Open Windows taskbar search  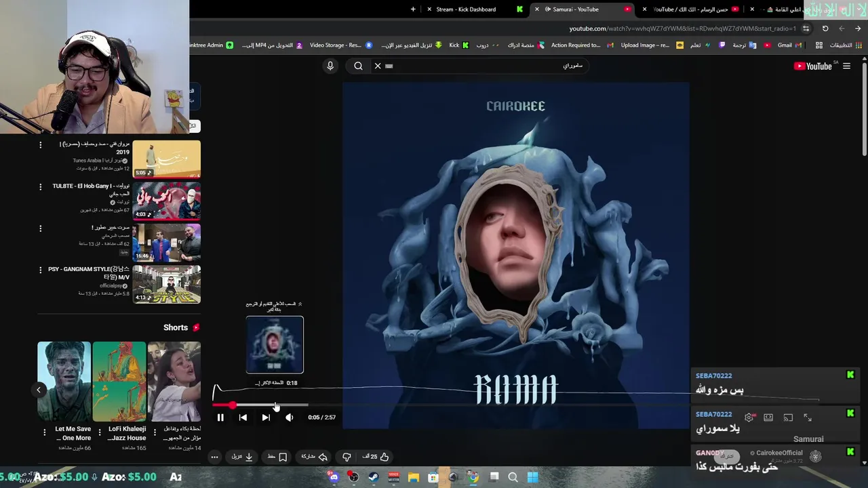513,477
